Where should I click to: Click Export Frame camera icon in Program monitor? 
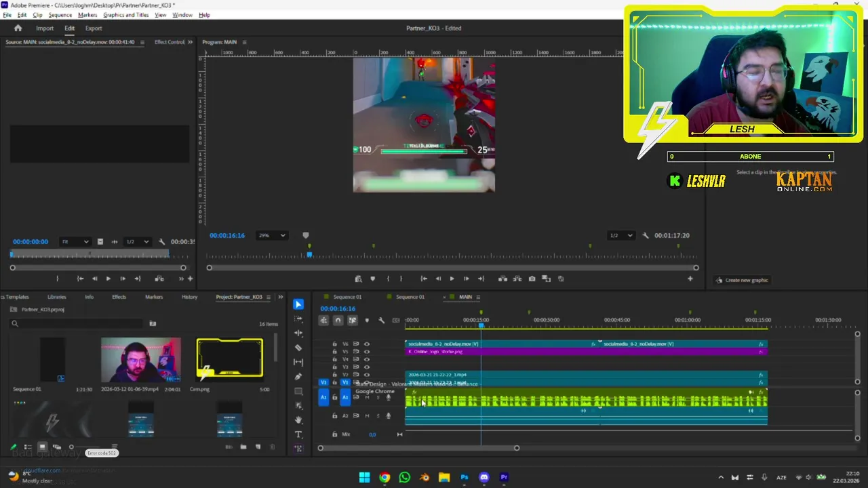[532, 279]
